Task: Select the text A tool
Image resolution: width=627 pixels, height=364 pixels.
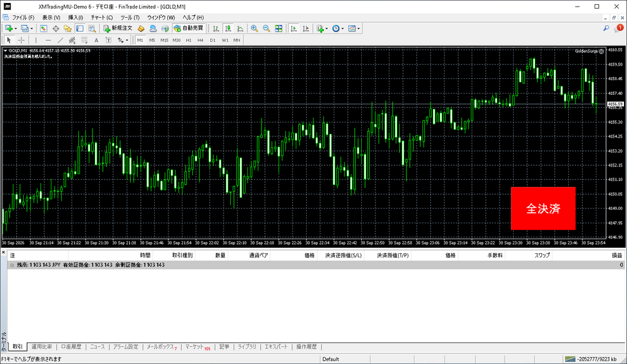Action: [x=96, y=40]
